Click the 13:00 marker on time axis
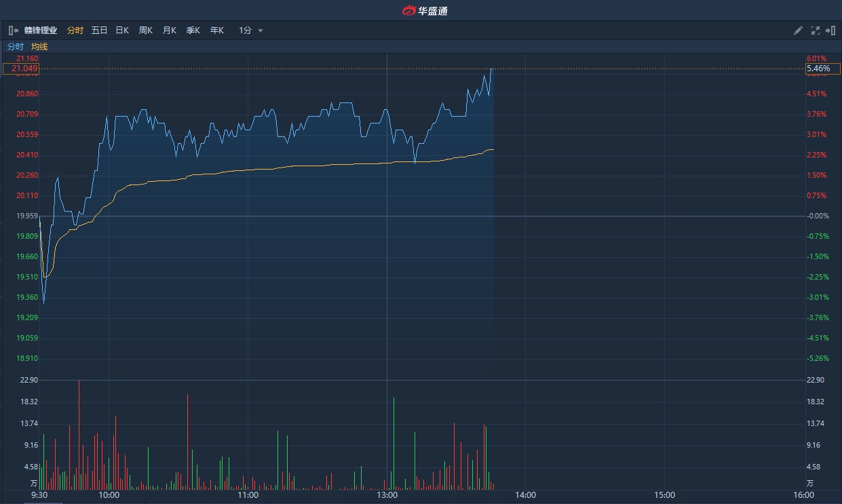The image size is (842, 504). [x=387, y=495]
